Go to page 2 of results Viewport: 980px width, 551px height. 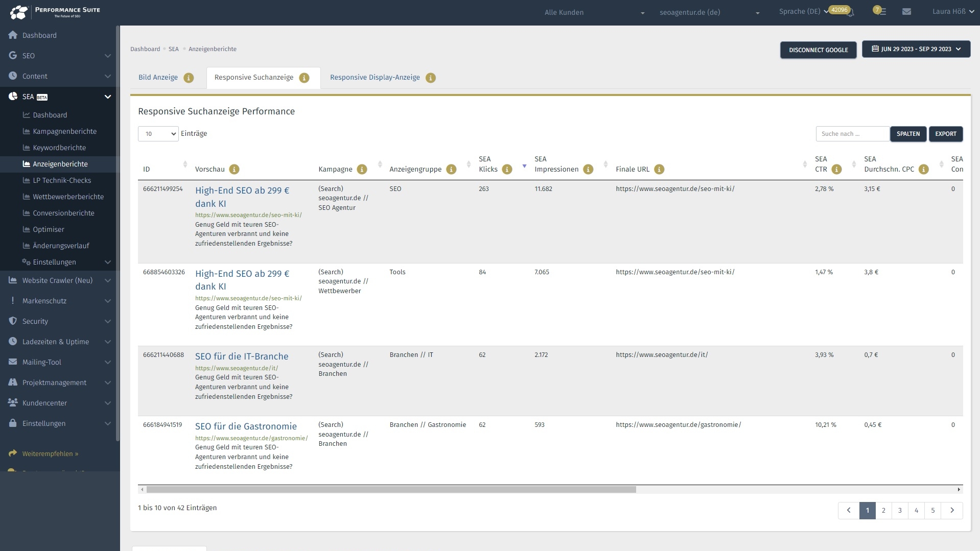click(883, 510)
